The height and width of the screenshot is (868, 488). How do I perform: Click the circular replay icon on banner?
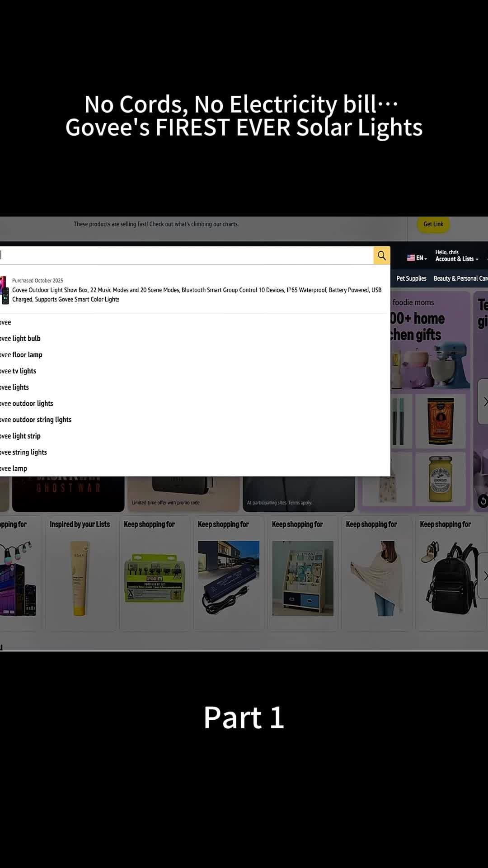click(x=483, y=501)
